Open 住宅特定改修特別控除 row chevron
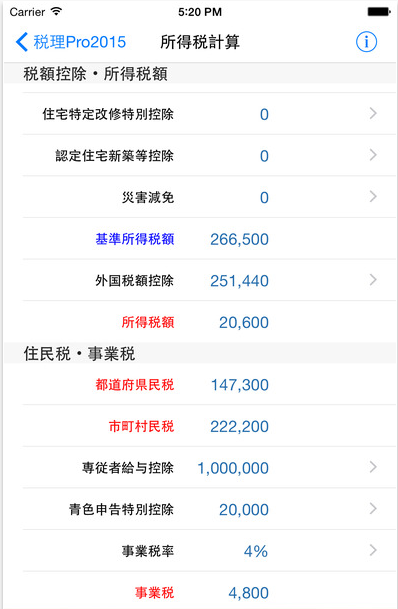Image resolution: width=398 pixels, height=609 pixels. (x=373, y=113)
